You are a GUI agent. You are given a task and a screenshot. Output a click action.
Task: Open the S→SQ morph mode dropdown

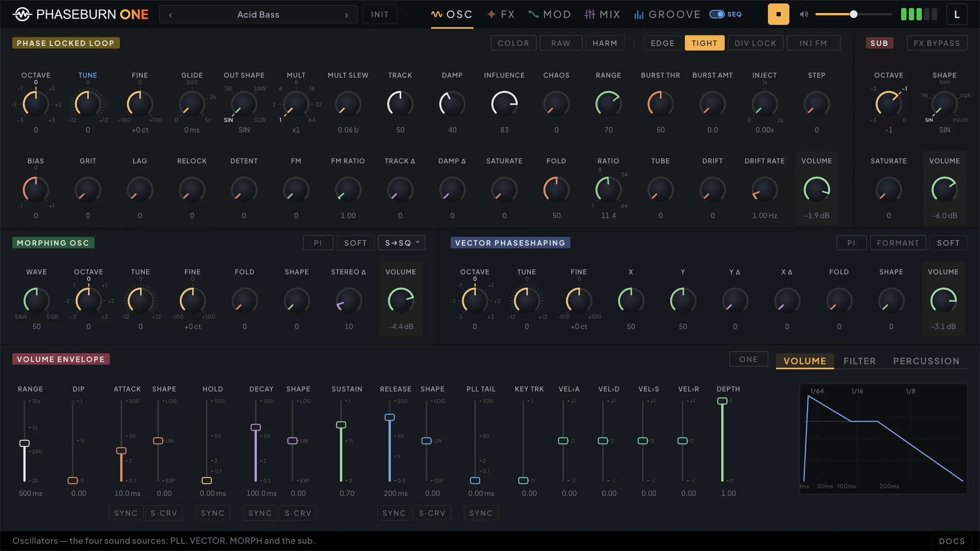[x=401, y=243]
